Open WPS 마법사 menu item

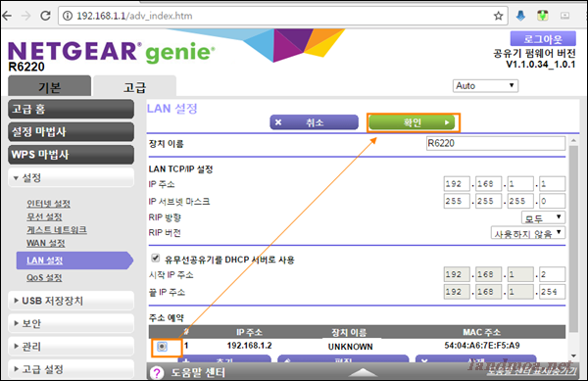(71, 155)
